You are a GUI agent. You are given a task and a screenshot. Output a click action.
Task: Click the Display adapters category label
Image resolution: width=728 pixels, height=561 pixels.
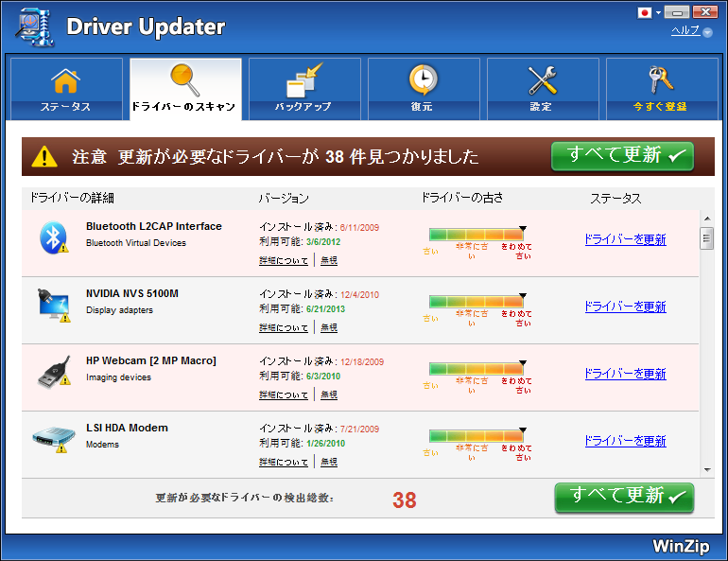click(x=119, y=310)
